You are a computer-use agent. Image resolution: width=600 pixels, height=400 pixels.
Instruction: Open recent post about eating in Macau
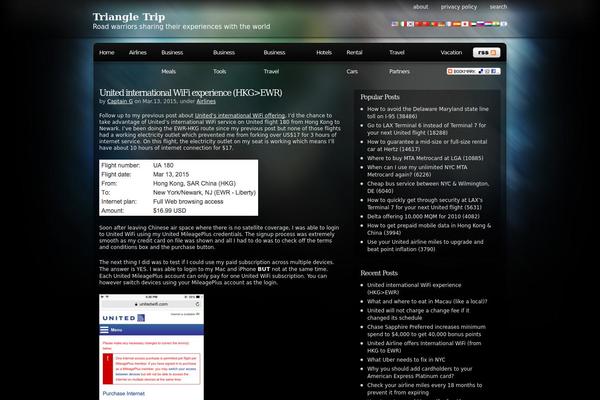click(427, 301)
